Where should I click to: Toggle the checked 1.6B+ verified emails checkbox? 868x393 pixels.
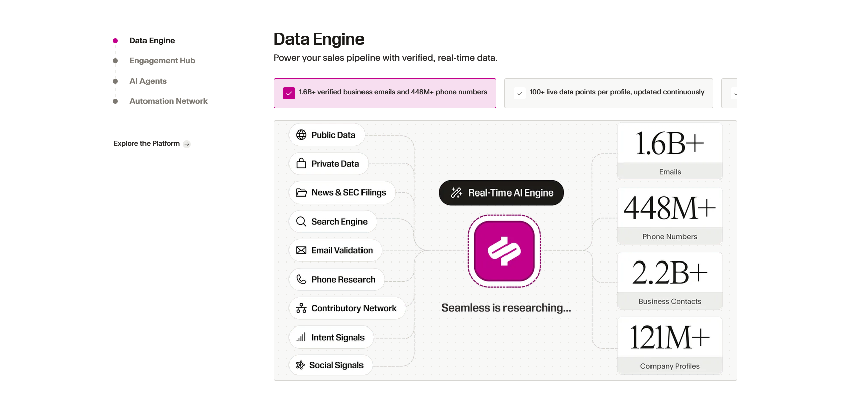289,93
